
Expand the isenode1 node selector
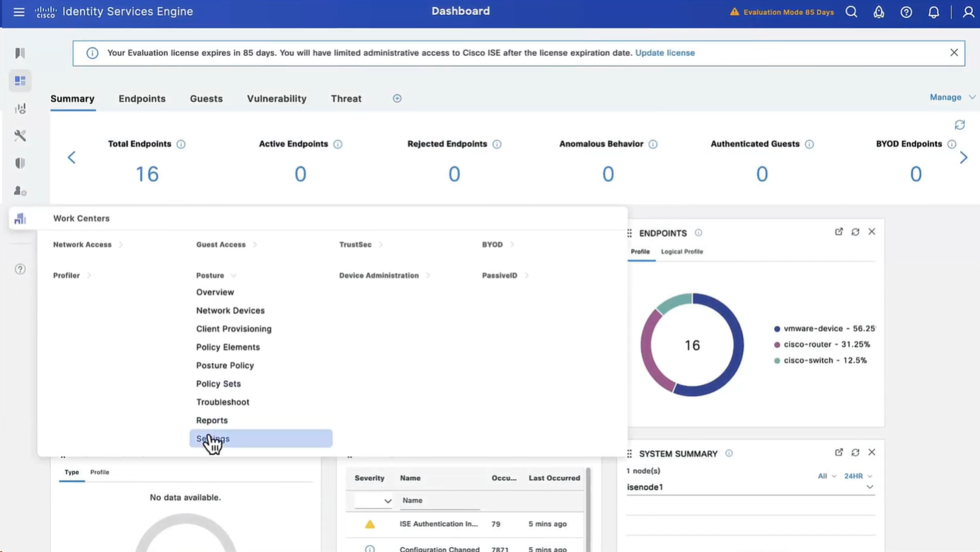[x=870, y=487]
